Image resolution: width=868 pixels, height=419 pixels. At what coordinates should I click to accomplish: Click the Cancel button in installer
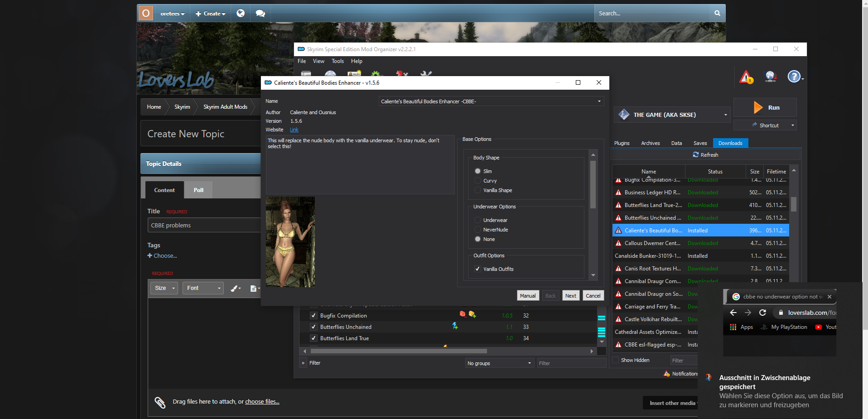click(593, 296)
